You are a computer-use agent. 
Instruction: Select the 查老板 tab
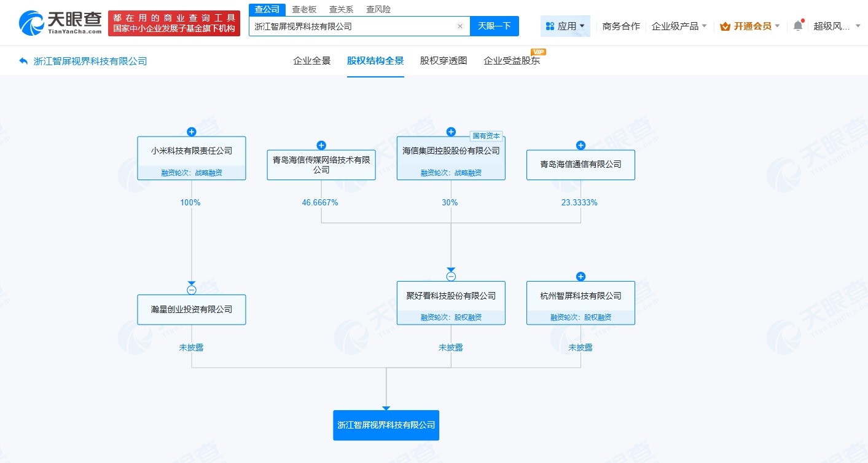[x=303, y=9]
